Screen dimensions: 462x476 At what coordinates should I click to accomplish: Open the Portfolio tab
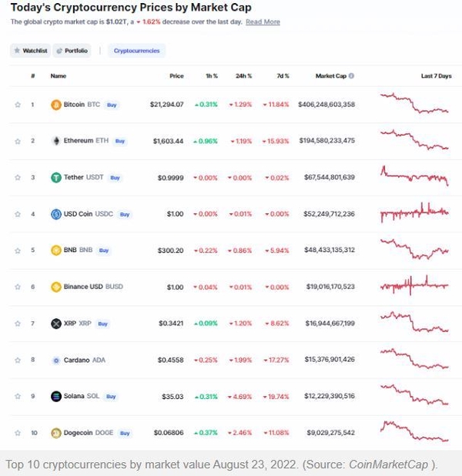(x=72, y=51)
